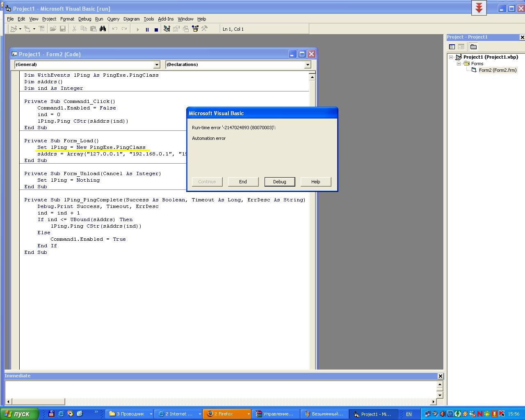This screenshot has width=525, height=420.
Task: Click the Copy toolbar icon
Action: (x=84, y=29)
